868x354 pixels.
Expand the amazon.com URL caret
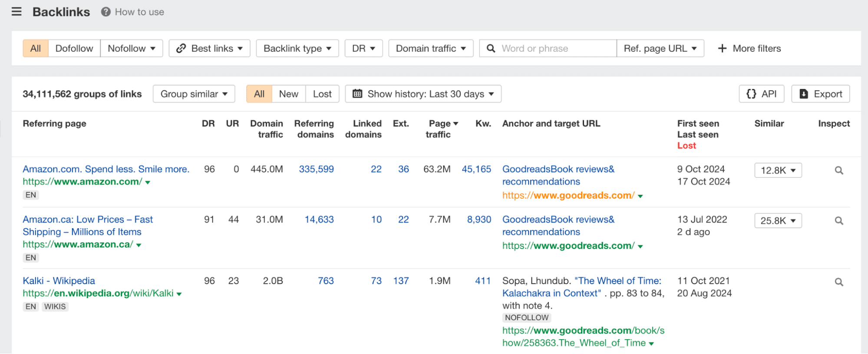(148, 183)
